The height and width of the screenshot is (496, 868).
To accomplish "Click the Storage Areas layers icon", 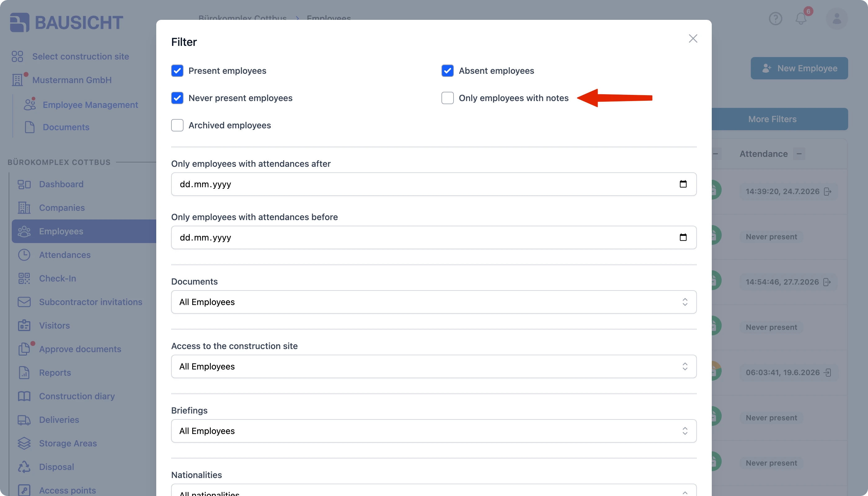I will click(x=24, y=443).
